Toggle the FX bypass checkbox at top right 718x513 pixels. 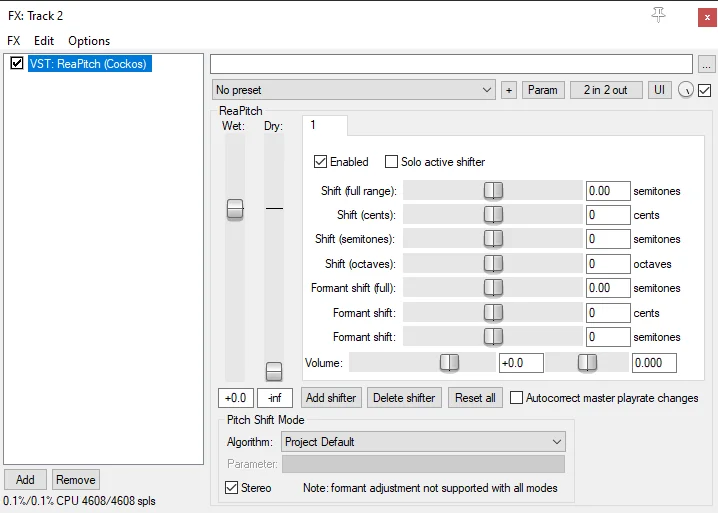(x=705, y=90)
